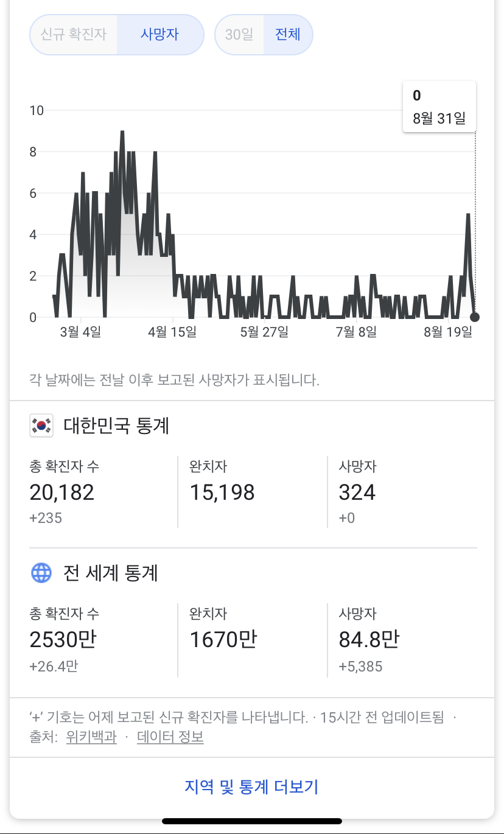Open the 데이터 정보 link

[x=170, y=737]
